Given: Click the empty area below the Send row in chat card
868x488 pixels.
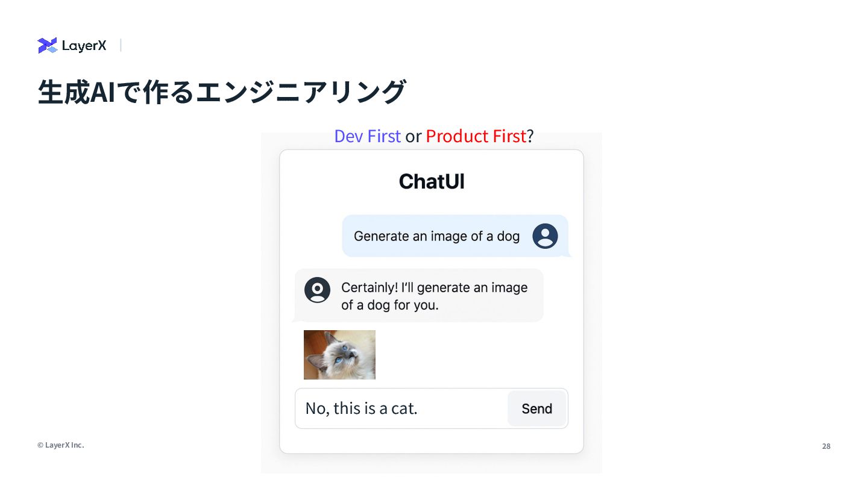Looking at the screenshot, I should click(x=432, y=440).
